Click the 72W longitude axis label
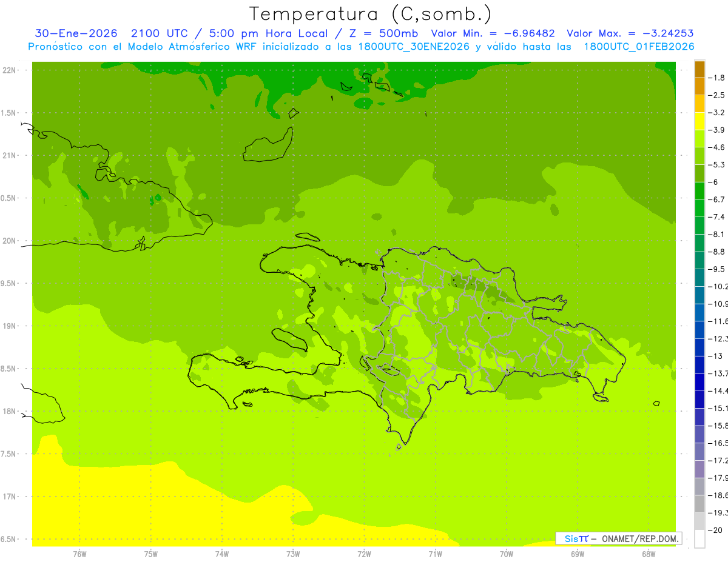Image resolution: width=728 pixels, height=562 pixels. coord(364,554)
